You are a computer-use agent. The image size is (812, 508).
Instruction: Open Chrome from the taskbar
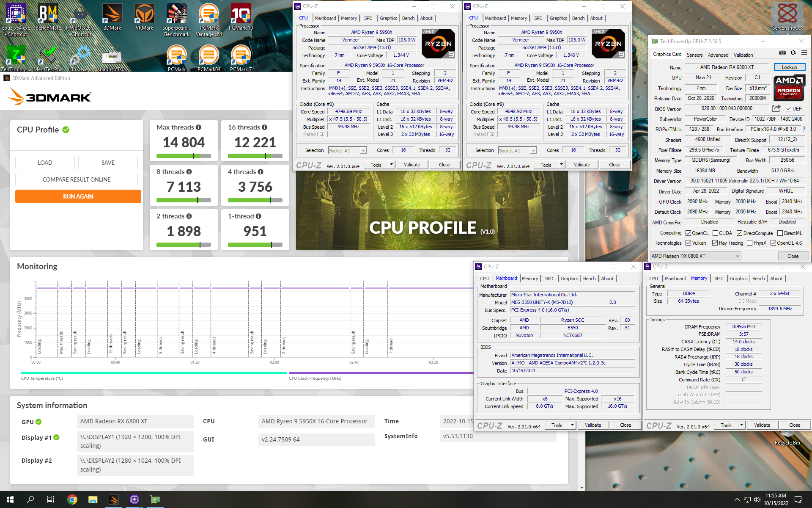tap(72, 500)
